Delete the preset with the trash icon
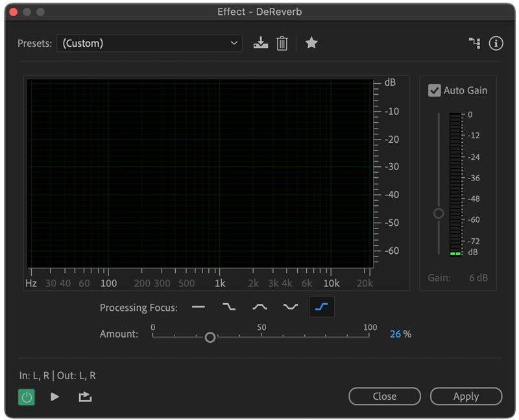Screen dimensions: 519x420 (x=282, y=43)
